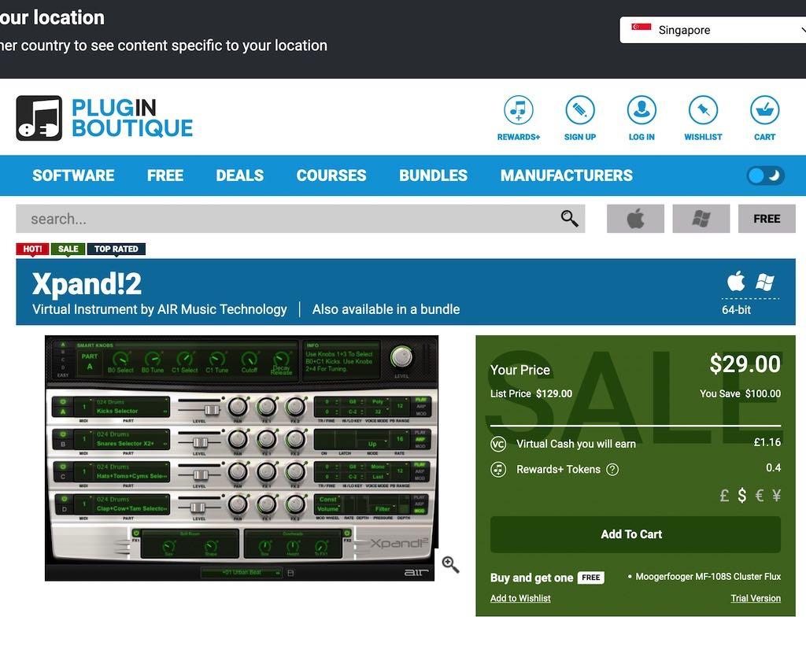Image resolution: width=806 pixels, height=672 pixels.
Task: Click the Rewards+ Tokens help icon
Action: (612, 470)
